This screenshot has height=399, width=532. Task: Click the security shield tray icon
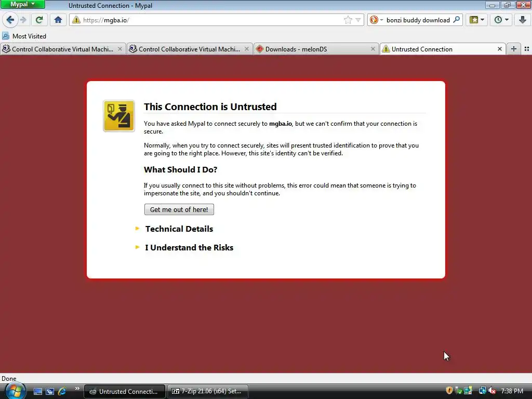(449, 391)
